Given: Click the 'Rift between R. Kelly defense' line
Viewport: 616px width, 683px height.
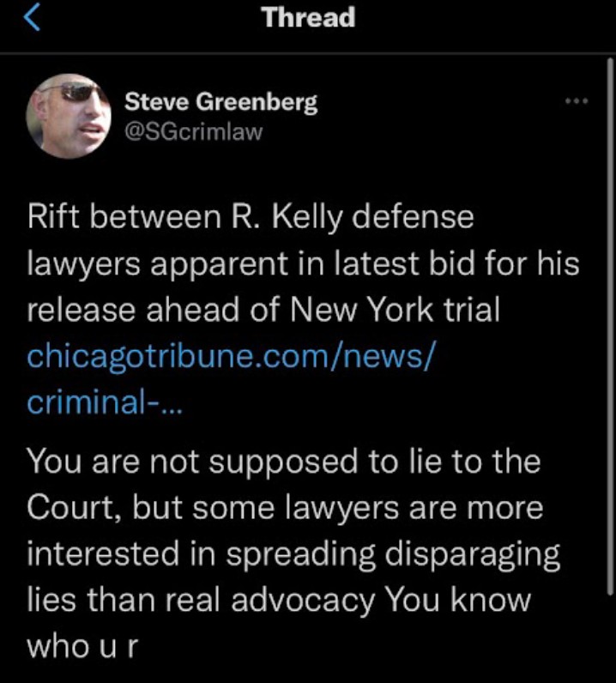Looking at the screenshot, I should 251,217.
